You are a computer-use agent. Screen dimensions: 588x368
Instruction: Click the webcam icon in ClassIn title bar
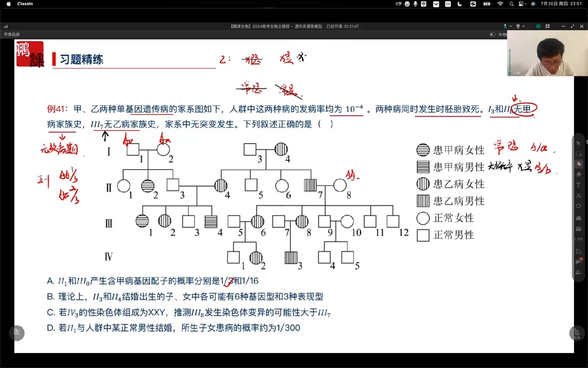point(518,26)
